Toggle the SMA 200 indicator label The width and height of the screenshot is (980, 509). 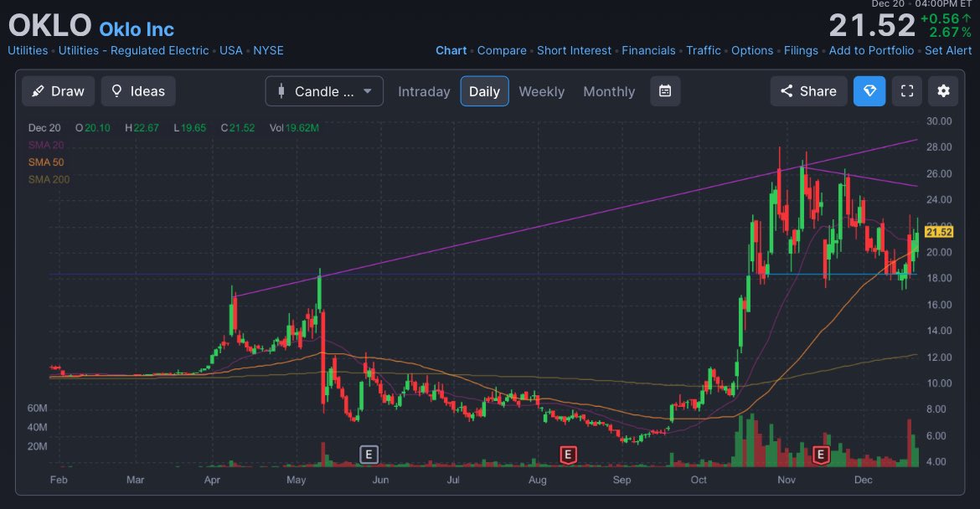(x=49, y=180)
